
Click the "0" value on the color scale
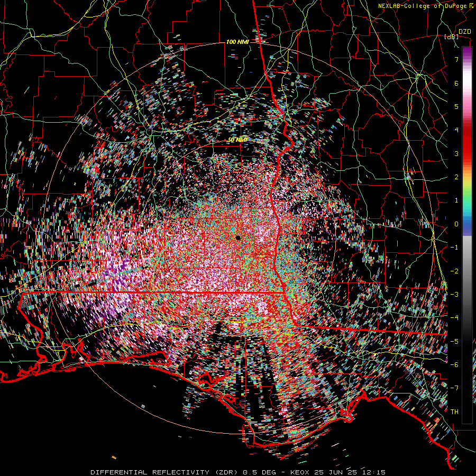[x=456, y=224]
